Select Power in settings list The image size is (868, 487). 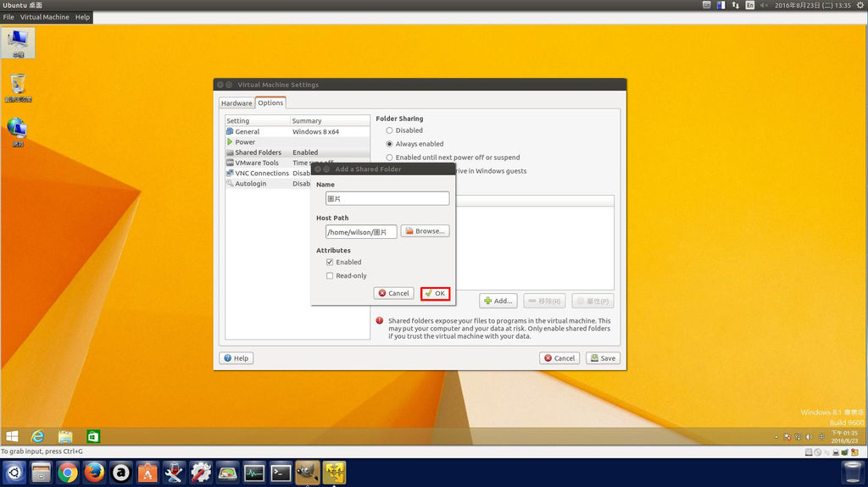pos(298,142)
